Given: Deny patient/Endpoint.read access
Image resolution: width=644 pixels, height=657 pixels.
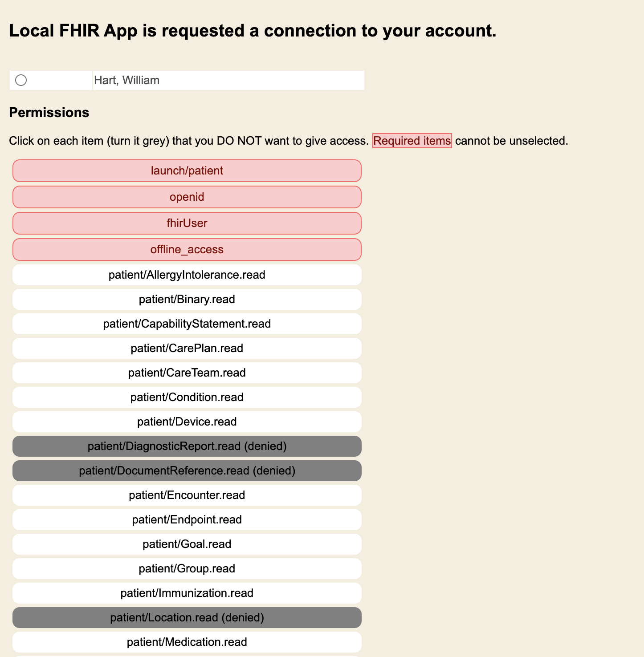Looking at the screenshot, I should 187,520.
